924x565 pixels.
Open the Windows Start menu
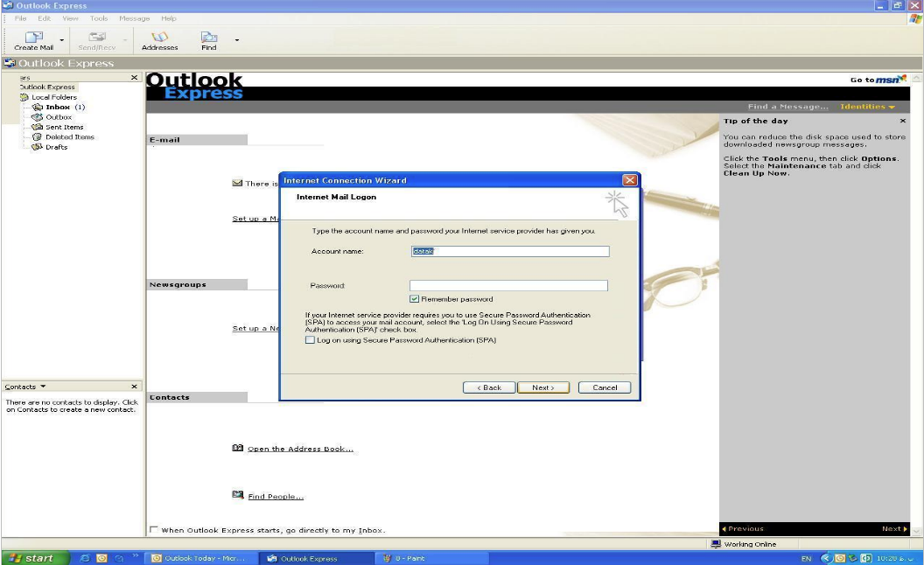34,558
